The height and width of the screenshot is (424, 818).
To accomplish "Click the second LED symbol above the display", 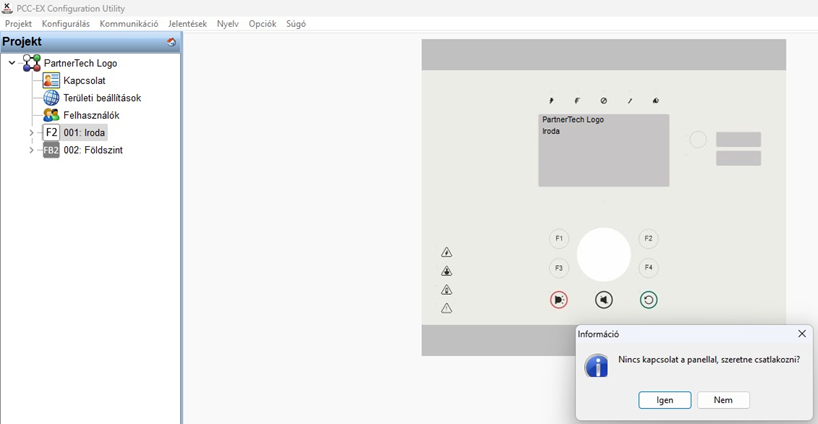I will coord(577,101).
